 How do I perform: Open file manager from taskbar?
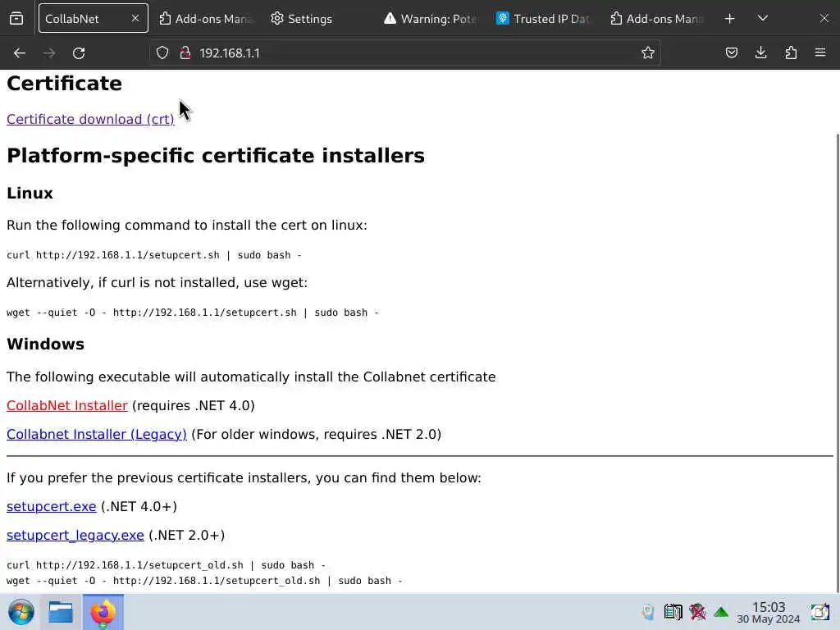[x=61, y=612]
